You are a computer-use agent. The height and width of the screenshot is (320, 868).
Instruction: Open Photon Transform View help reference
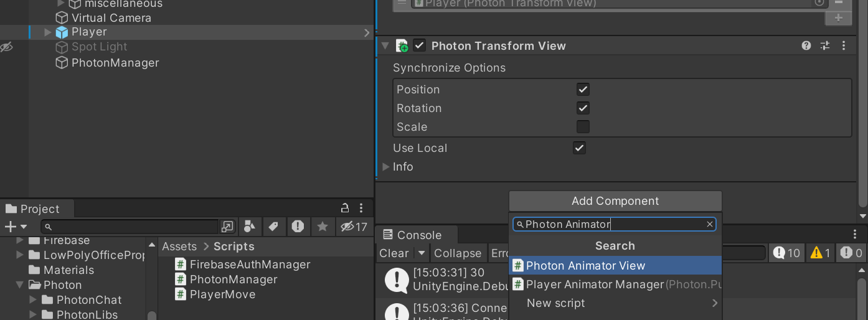pyautogui.click(x=806, y=45)
